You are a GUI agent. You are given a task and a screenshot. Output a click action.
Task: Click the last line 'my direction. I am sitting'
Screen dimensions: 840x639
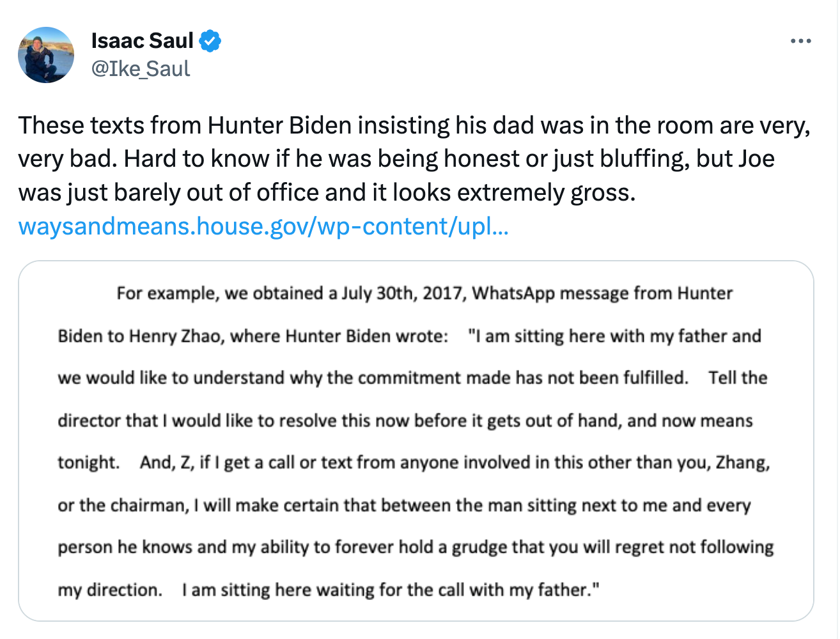[x=329, y=590]
